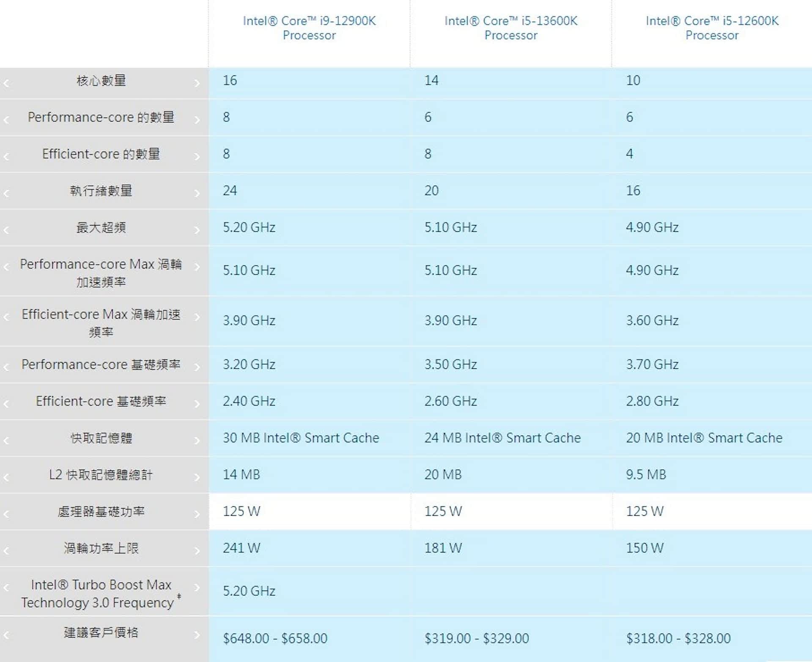Click right chevron on 核心數量 row
This screenshot has width=812, height=662.
click(x=197, y=83)
